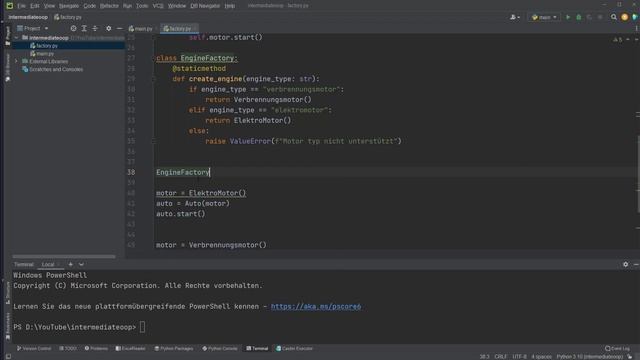Open the VCS menu

point(158,6)
